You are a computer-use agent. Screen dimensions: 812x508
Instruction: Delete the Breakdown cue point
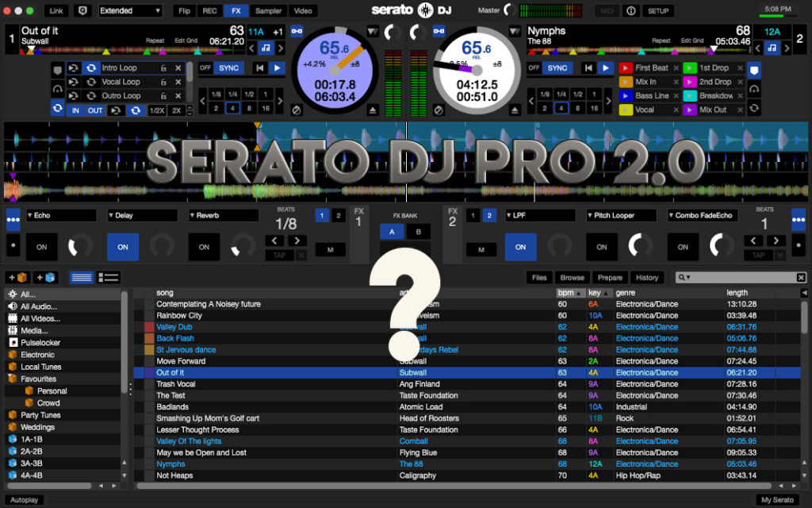click(x=740, y=96)
